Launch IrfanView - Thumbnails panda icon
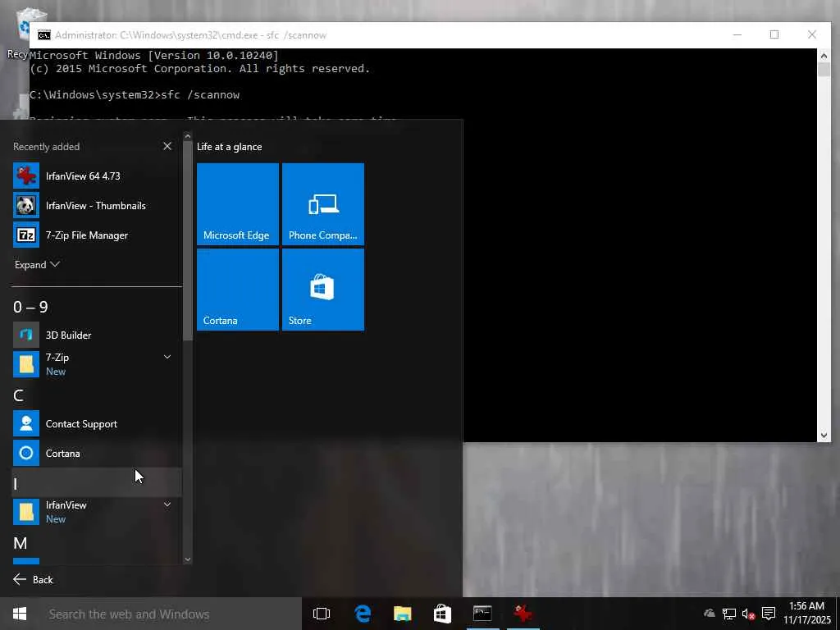Image resolution: width=840 pixels, height=630 pixels. point(26,205)
